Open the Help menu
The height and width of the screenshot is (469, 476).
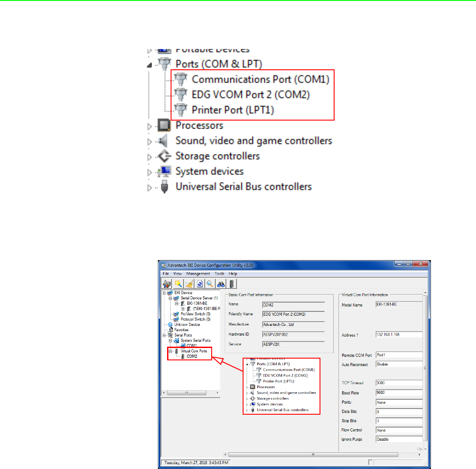pyautogui.click(x=233, y=274)
